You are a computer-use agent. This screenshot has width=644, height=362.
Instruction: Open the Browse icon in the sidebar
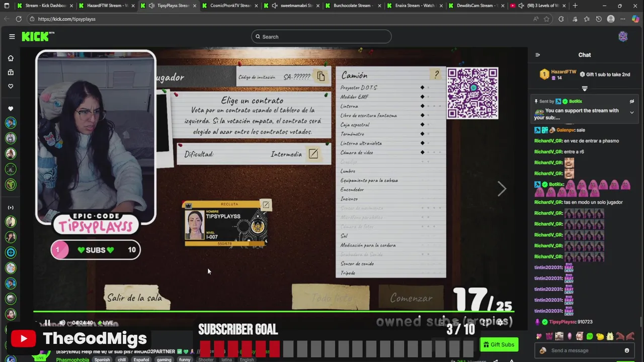pyautogui.click(x=11, y=72)
